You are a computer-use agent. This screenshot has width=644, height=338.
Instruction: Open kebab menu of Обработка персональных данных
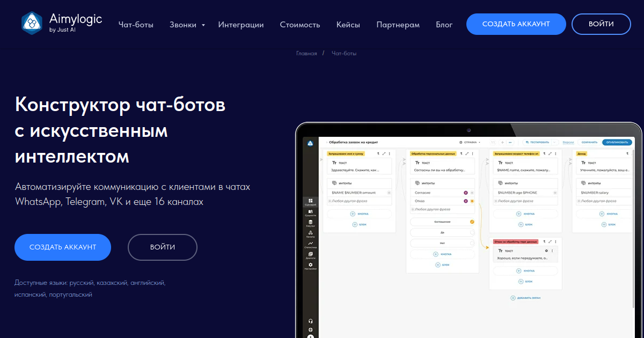pos(472,153)
